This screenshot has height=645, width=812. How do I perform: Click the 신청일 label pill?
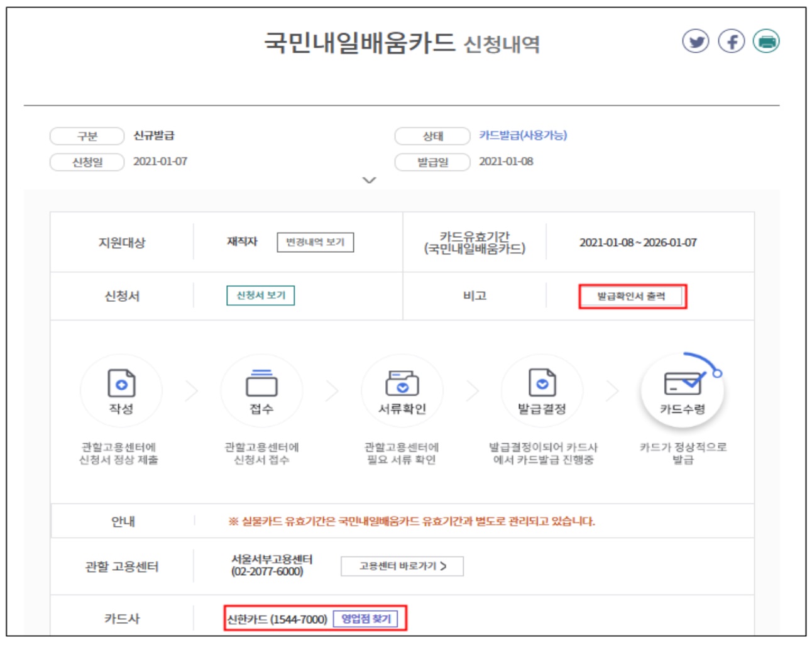[87, 162]
